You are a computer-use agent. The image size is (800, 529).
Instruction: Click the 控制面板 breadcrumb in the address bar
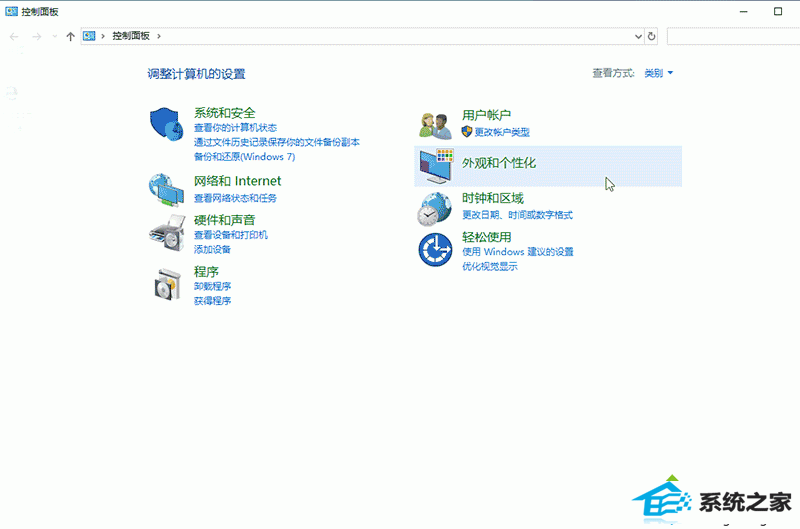click(131, 36)
